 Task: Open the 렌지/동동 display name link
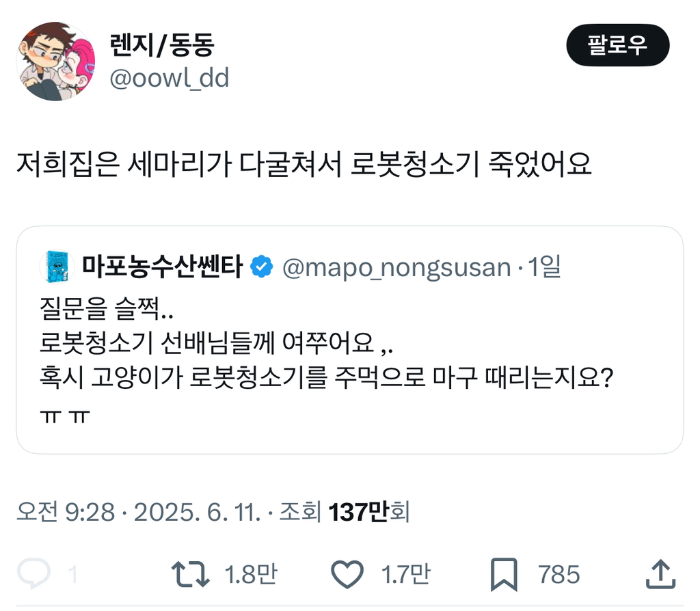(x=162, y=45)
